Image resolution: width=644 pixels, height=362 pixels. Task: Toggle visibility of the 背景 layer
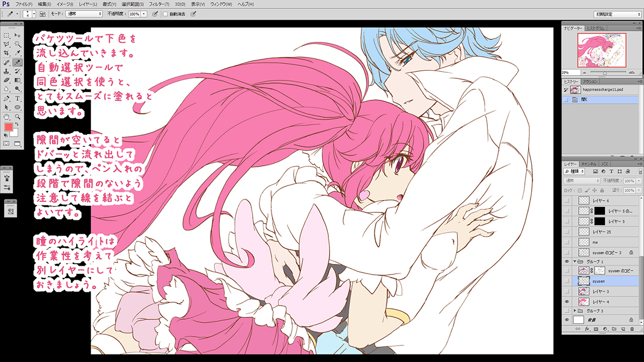point(567,320)
